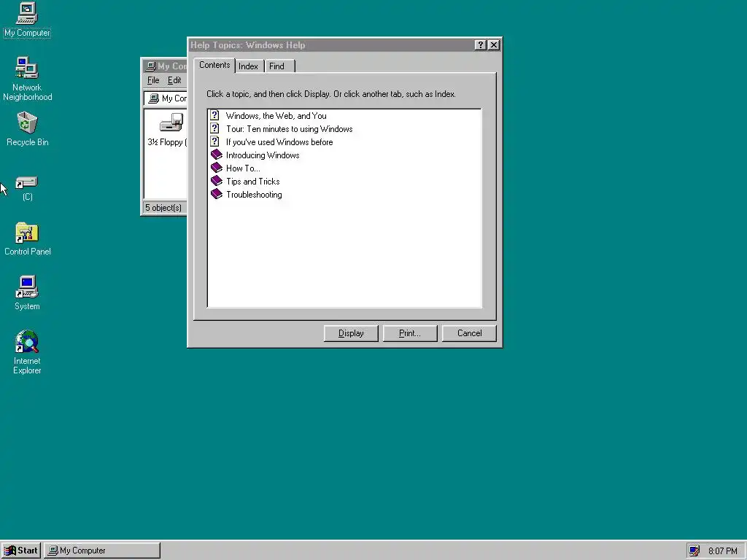Select the Tips and Tricks book
747x560 pixels.
pyautogui.click(x=253, y=182)
